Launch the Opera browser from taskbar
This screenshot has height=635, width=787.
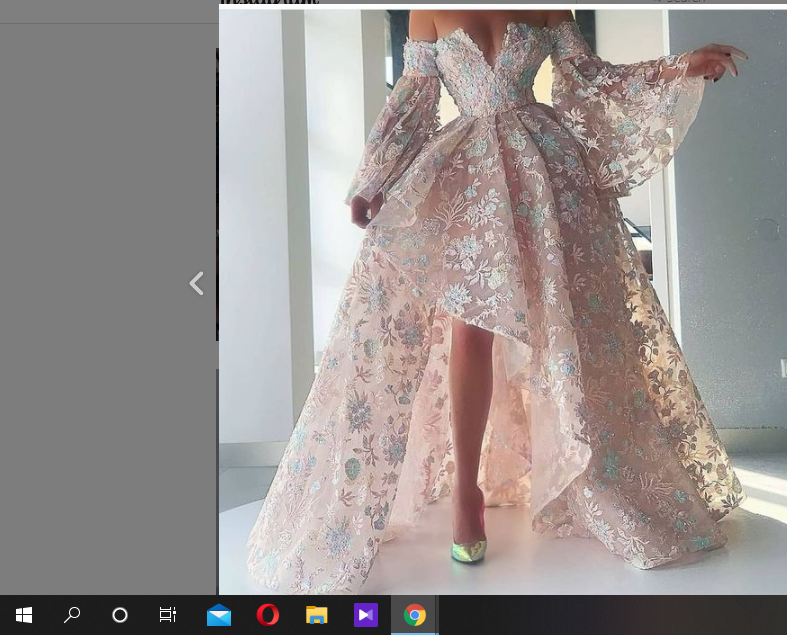tap(267, 615)
